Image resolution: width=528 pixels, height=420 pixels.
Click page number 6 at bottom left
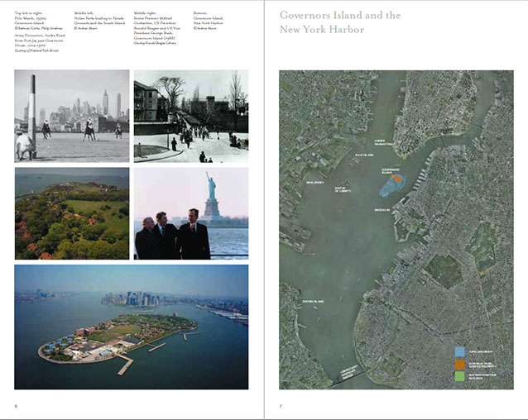tap(16, 406)
